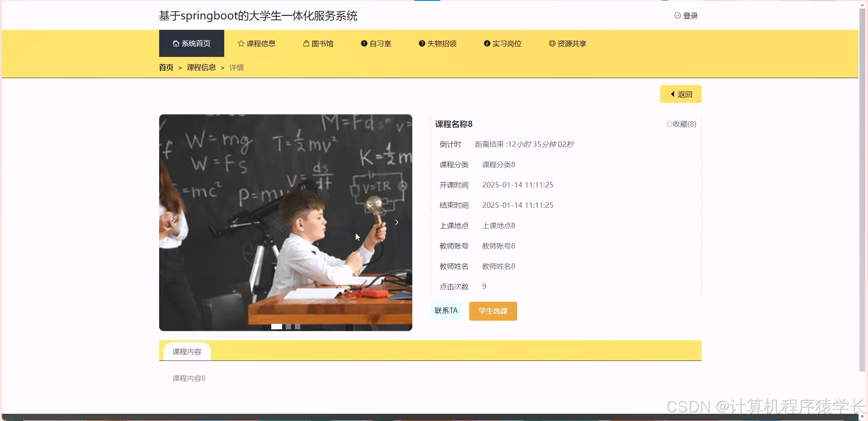The width and height of the screenshot is (868, 421).
Task: Click the 联系TA link
Action: pyautogui.click(x=446, y=311)
